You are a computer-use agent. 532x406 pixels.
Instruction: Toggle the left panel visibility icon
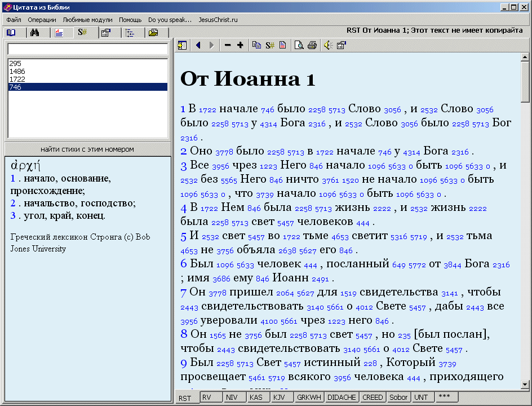click(x=182, y=45)
